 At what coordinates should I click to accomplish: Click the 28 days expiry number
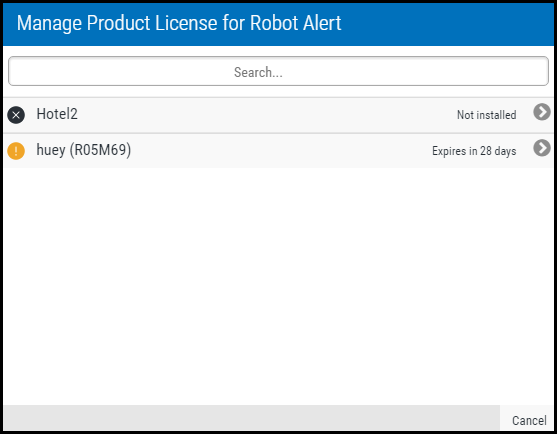pos(498,151)
